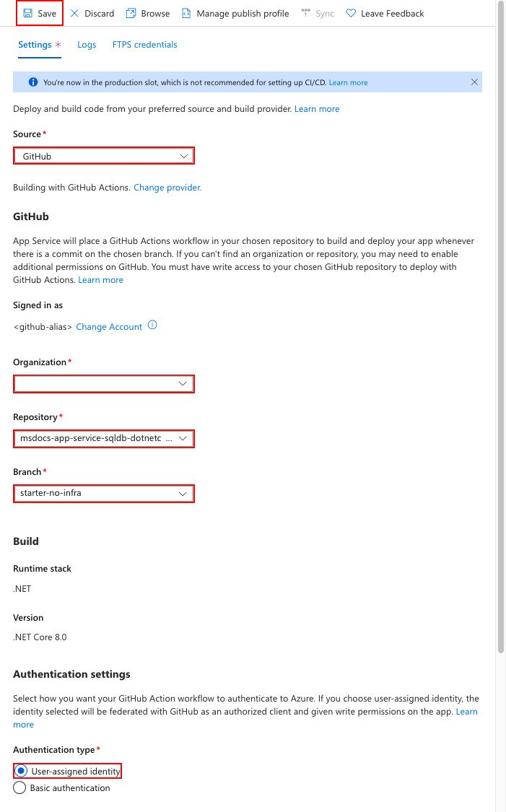506x812 pixels.
Task: Click the Sync icon in toolbar
Action: 305,14
